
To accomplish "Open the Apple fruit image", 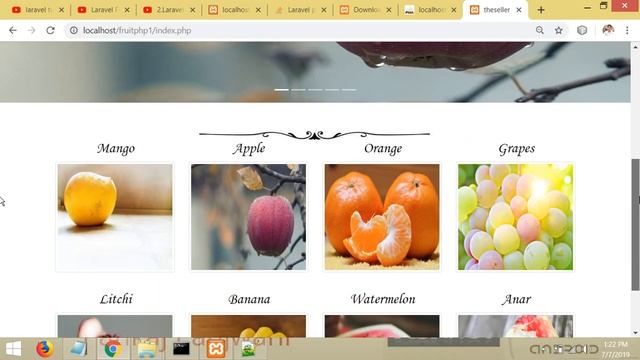I will tap(248, 217).
